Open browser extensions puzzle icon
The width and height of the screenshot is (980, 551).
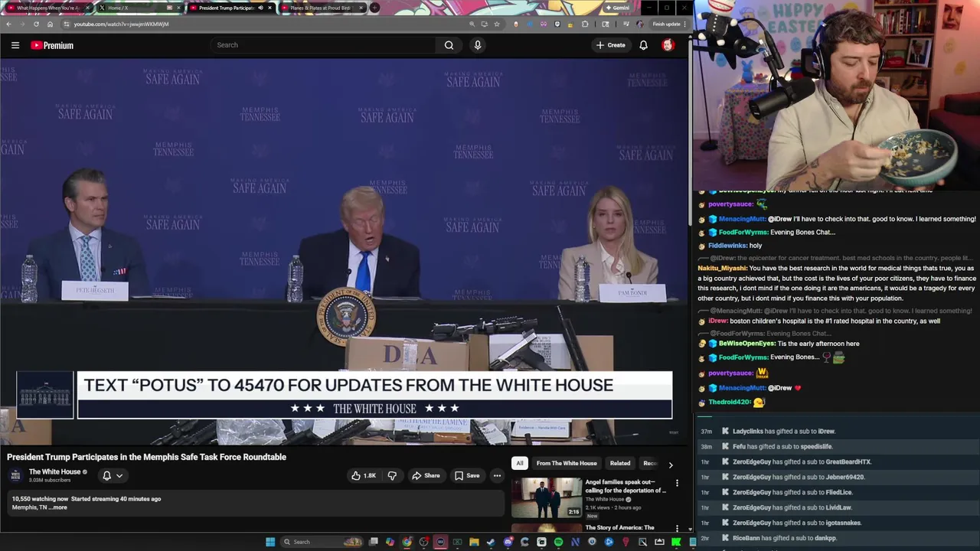[585, 24]
